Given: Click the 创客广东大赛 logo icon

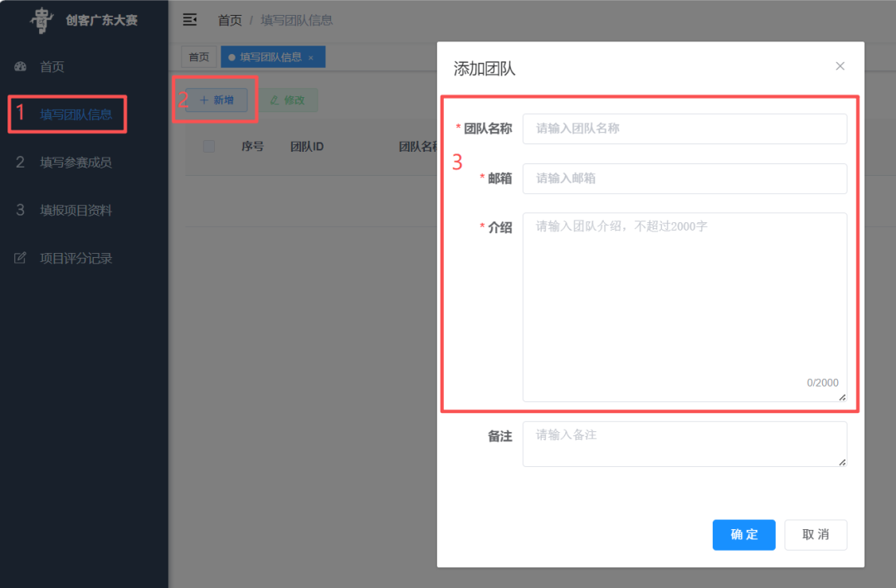Looking at the screenshot, I should [41, 20].
